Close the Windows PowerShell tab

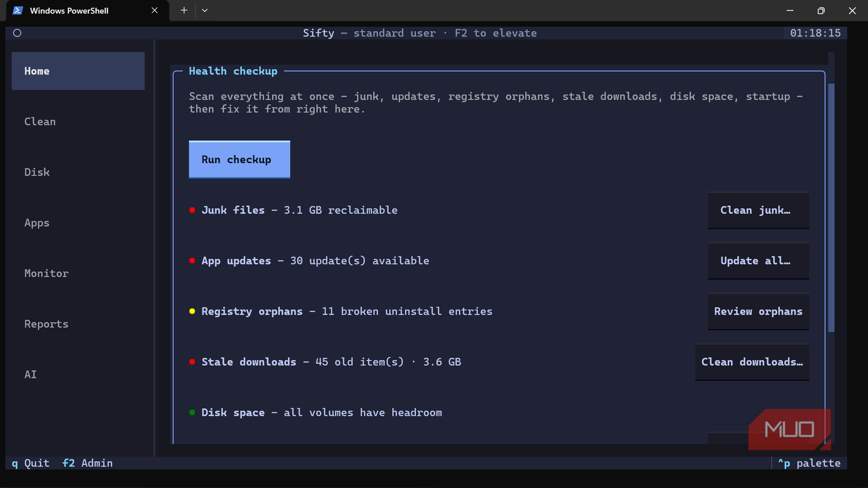coord(155,10)
